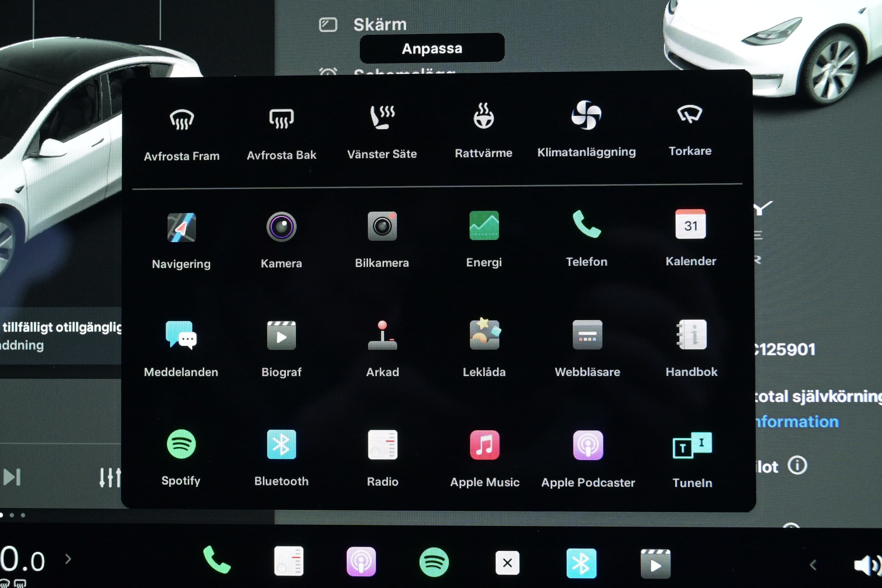Screen dimensions: 882x588
Task: Raise temperature with the right chevron
Action: click(x=68, y=559)
